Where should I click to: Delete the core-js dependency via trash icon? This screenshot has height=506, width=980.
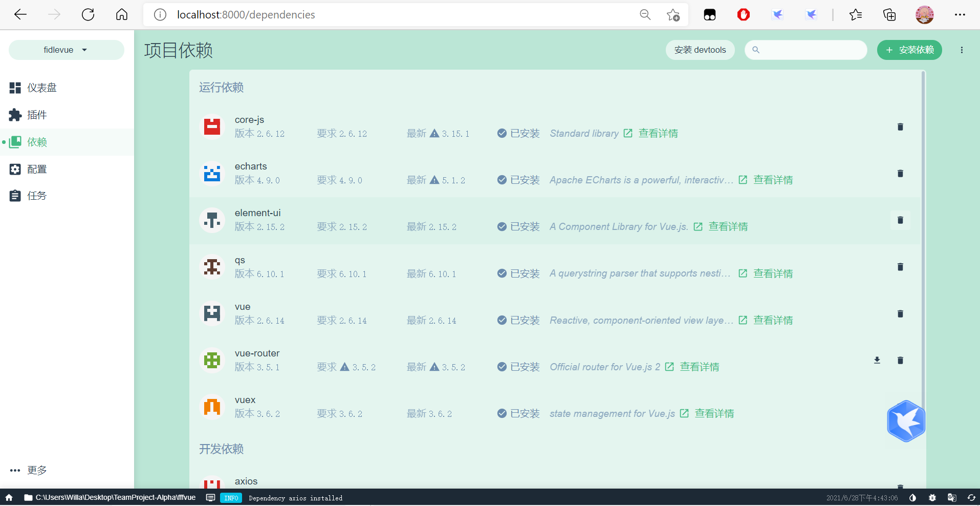pyautogui.click(x=900, y=126)
